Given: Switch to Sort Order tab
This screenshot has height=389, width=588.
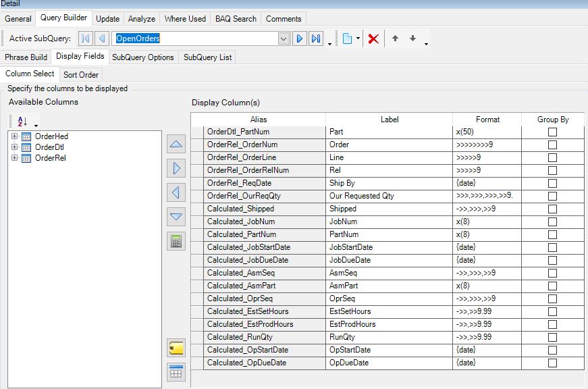Looking at the screenshot, I should click(80, 75).
